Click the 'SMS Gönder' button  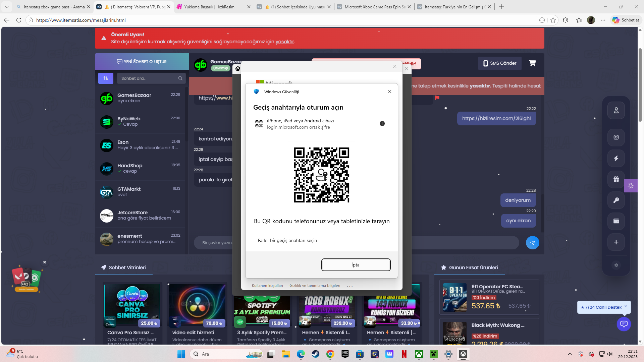pyautogui.click(x=500, y=63)
